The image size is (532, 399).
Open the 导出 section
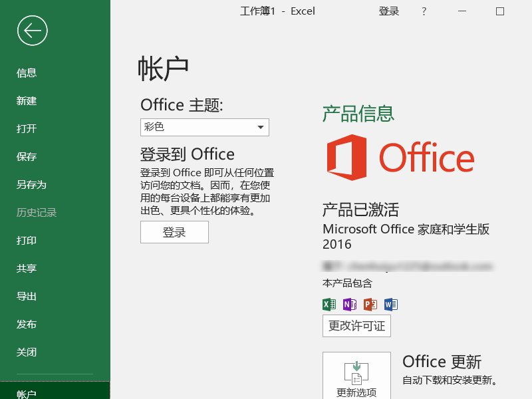[27, 297]
